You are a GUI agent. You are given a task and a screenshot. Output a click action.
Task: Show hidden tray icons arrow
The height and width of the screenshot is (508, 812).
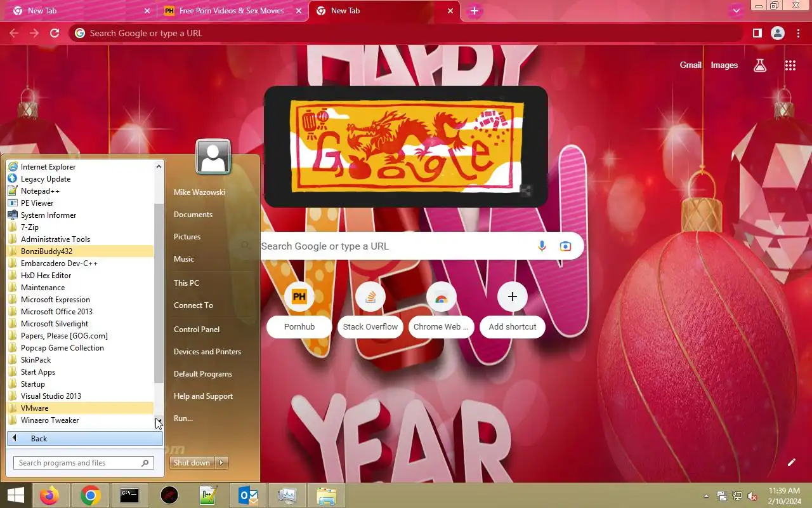coord(706,496)
